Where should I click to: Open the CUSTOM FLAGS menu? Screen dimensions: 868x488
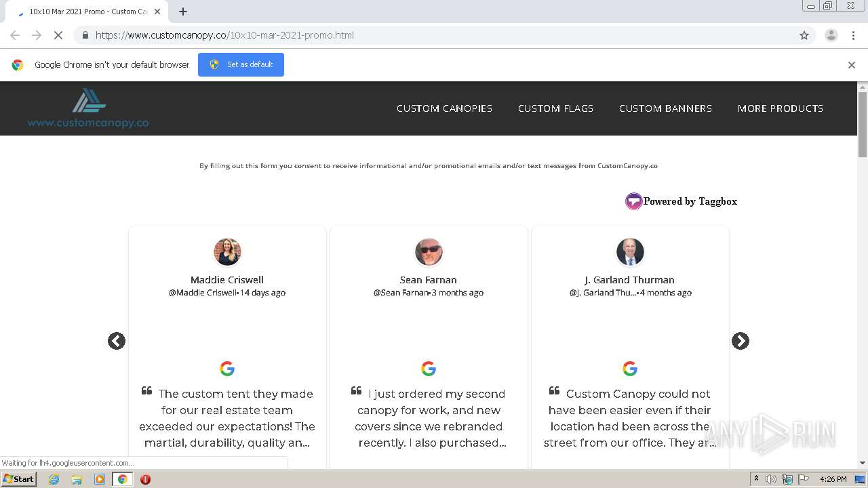[x=555, y=108]
